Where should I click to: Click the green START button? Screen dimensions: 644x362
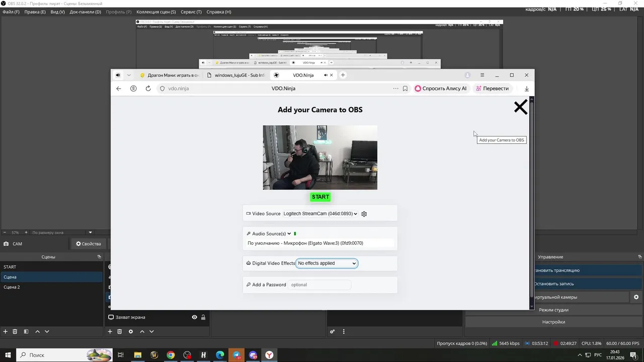click(320, 197)
